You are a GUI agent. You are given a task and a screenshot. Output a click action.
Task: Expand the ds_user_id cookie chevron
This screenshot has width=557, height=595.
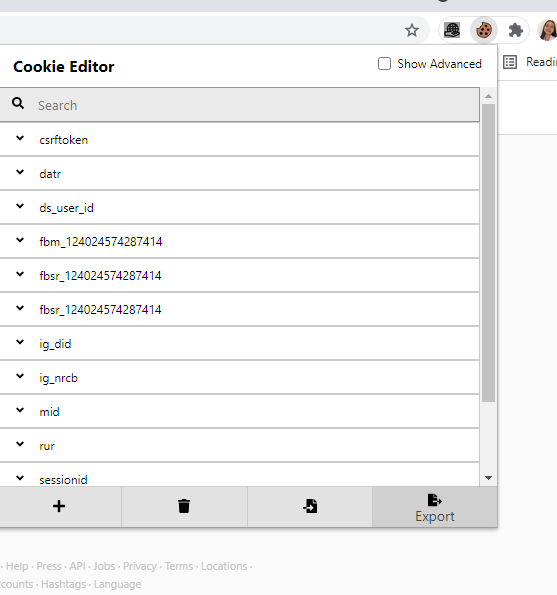pyautogui.click(x=20, y=206)
